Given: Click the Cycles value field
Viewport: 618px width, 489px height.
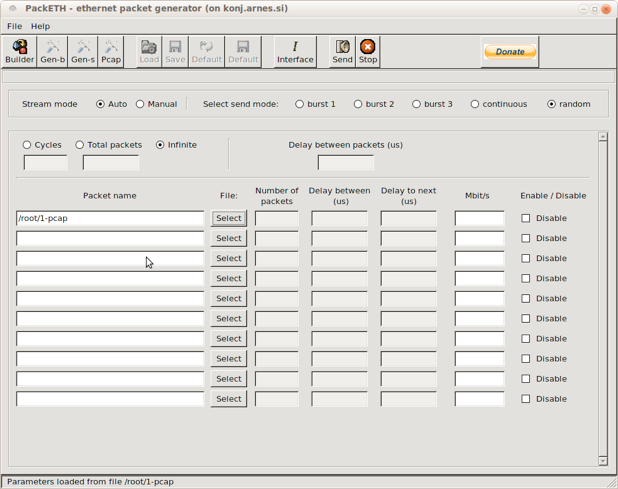Looking at the screenshot, I should tap(45, 163).
